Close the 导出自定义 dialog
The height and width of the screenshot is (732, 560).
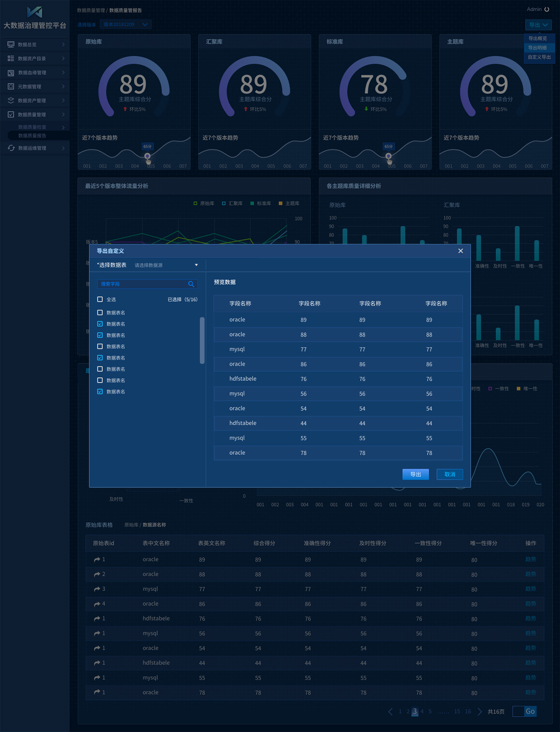(460, 251)
